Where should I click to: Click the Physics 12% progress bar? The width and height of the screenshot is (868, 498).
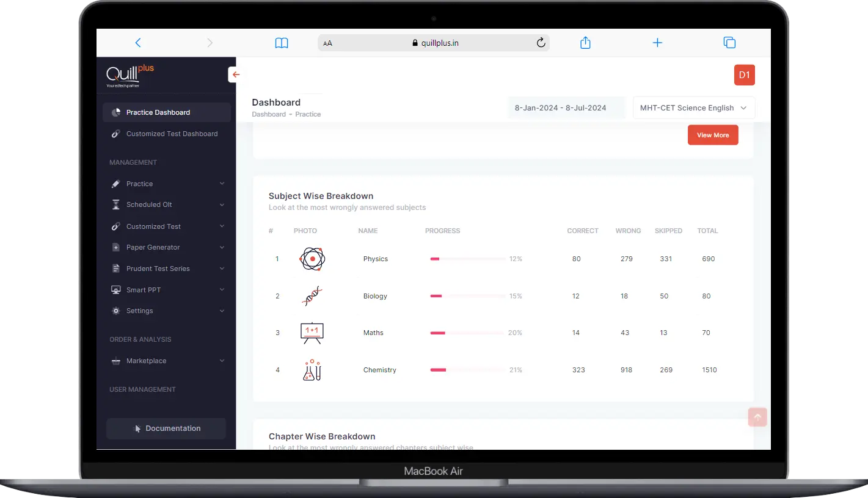click(468, 259)
